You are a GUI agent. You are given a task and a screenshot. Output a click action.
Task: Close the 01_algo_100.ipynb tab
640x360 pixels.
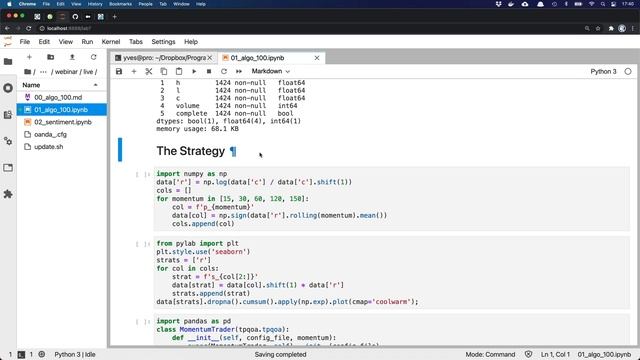[x=317, y=58]
